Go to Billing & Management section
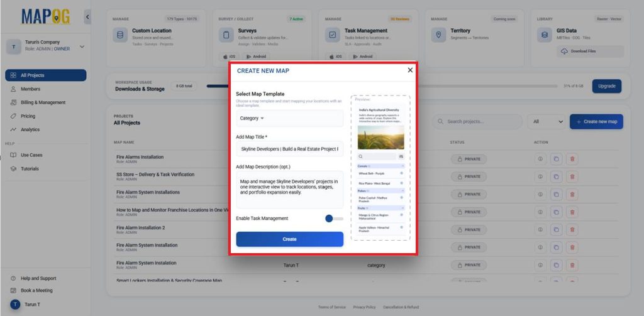 pyautogui.click(x=43, y=102)
